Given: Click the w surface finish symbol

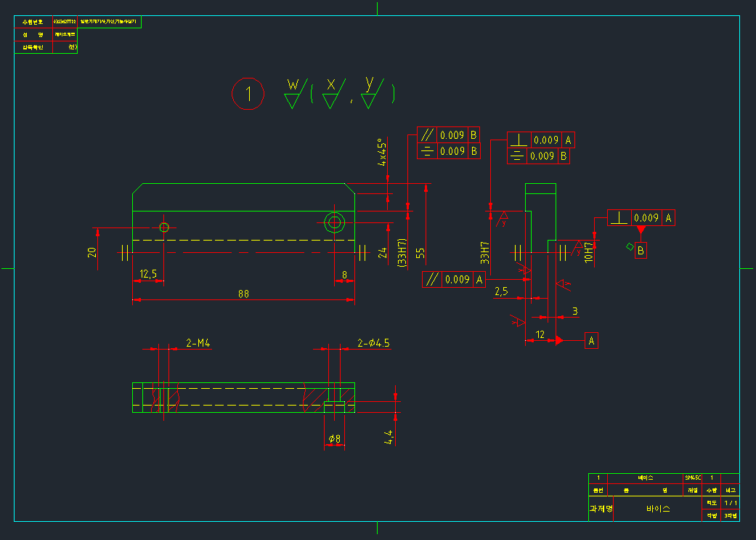Looking at the screenshot, I should pyautogui.click(x=295, y=92).
